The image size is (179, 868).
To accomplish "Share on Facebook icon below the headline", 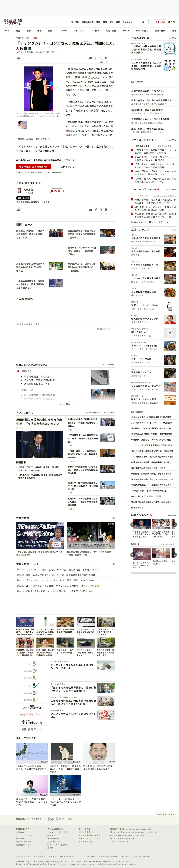I will tap(96, 58).
